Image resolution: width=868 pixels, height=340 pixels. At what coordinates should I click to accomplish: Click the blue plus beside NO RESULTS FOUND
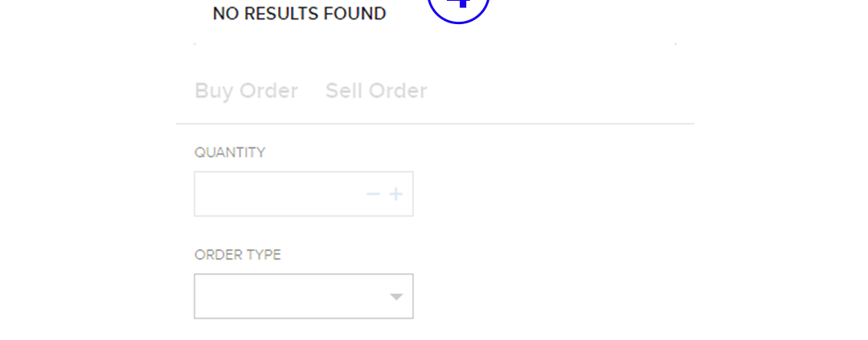pyautogui.click(x=458, y=6)
